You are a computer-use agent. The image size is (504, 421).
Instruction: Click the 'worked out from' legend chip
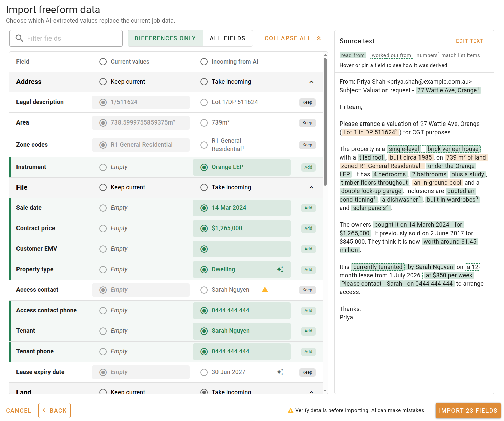coord(392,55)
